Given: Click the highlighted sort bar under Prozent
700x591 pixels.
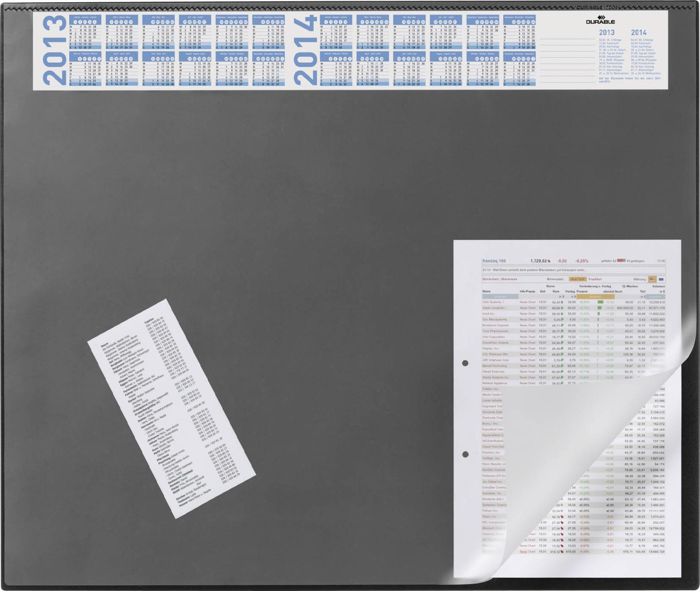Looking at the screenshot, I should pos(596,297).
